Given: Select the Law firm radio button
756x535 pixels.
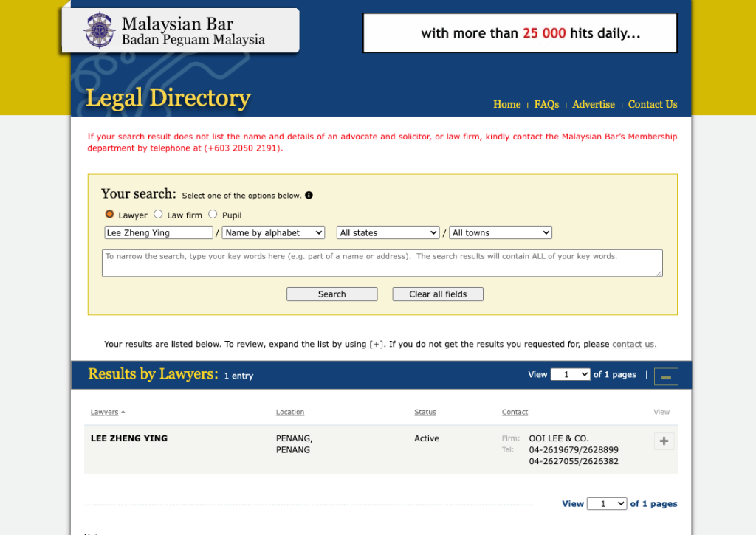Looking at the screenshot, I should point(158,214).
